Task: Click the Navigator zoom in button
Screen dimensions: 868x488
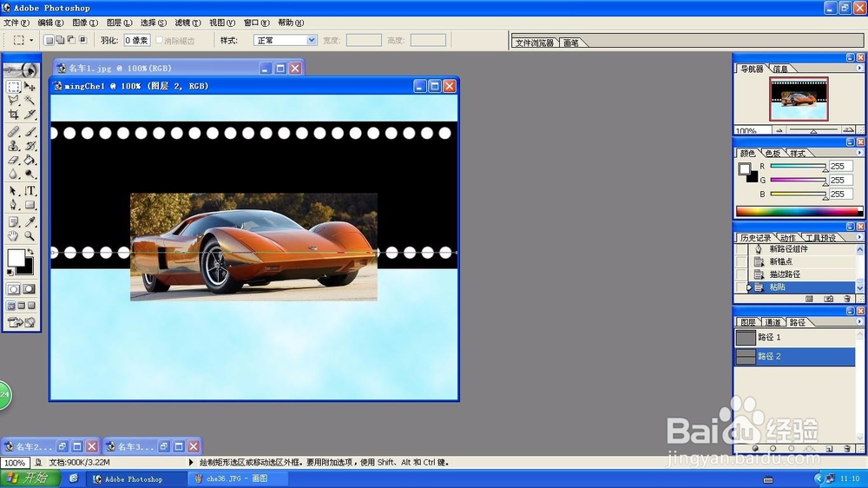Action: pos(848,130)
